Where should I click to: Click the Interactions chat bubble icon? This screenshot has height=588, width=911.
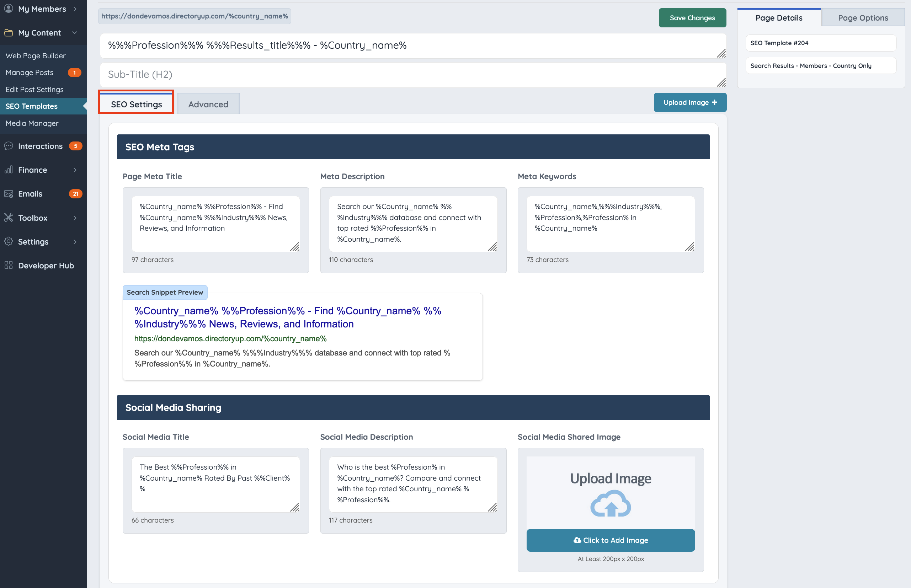9,146
